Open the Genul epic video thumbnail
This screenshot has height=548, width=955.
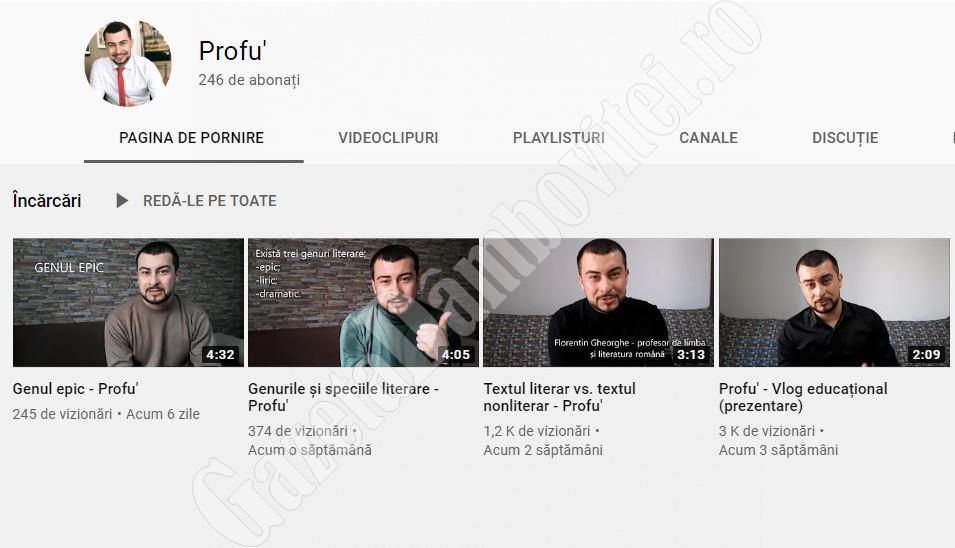click(128, 303)
